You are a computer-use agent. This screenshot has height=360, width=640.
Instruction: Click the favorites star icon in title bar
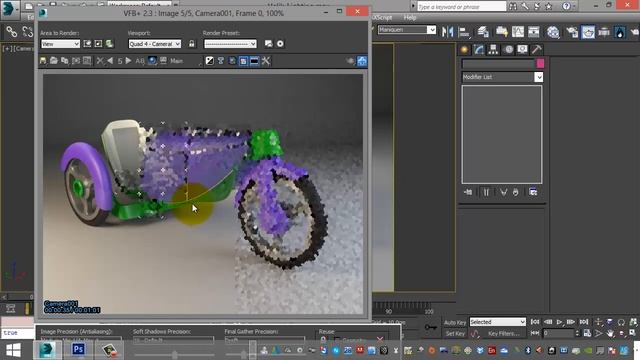tap(549, 6)
